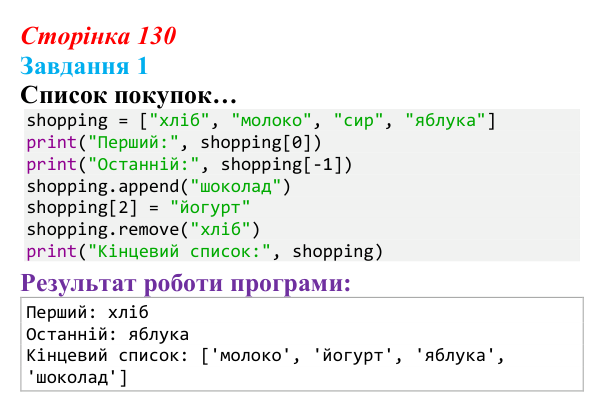600x412 pixels.
Task: Click the string "сир" in the list definition
Action: (358, 121)
